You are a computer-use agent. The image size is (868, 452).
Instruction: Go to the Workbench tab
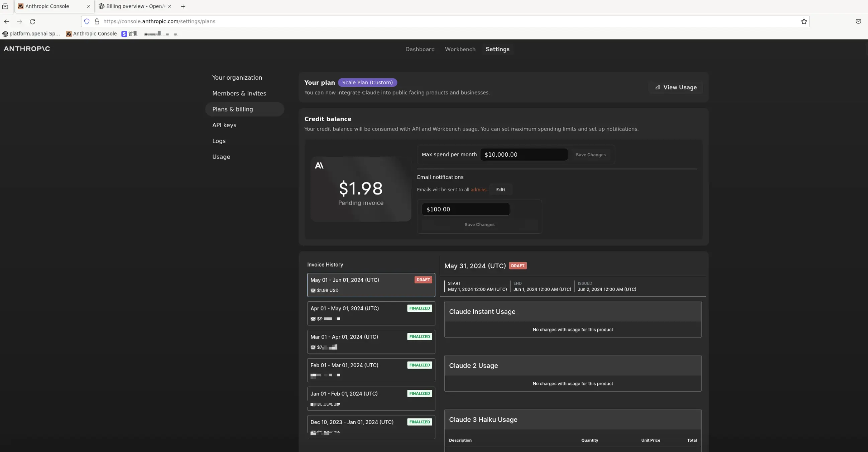[x=460, y=49]
